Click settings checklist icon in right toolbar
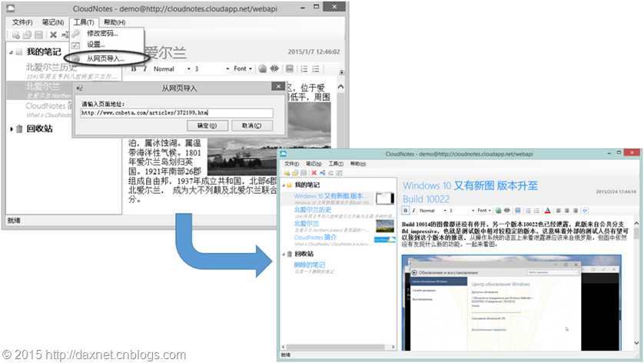This screenshot has width=644, height=363. click(339, 173)
